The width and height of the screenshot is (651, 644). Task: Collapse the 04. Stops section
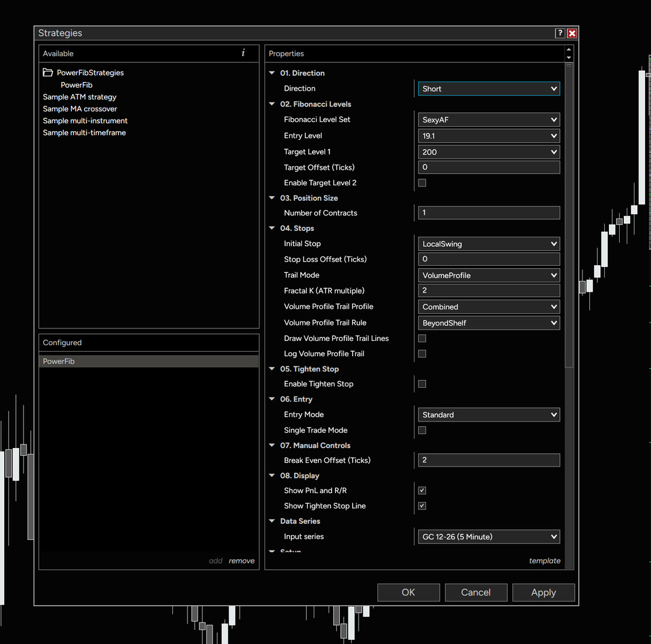click(272, 228)
